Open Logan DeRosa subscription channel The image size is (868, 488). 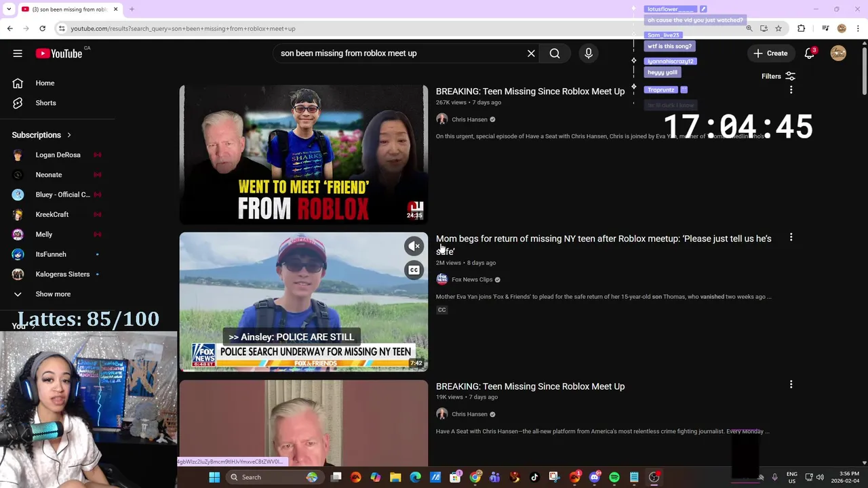(58, 155)
